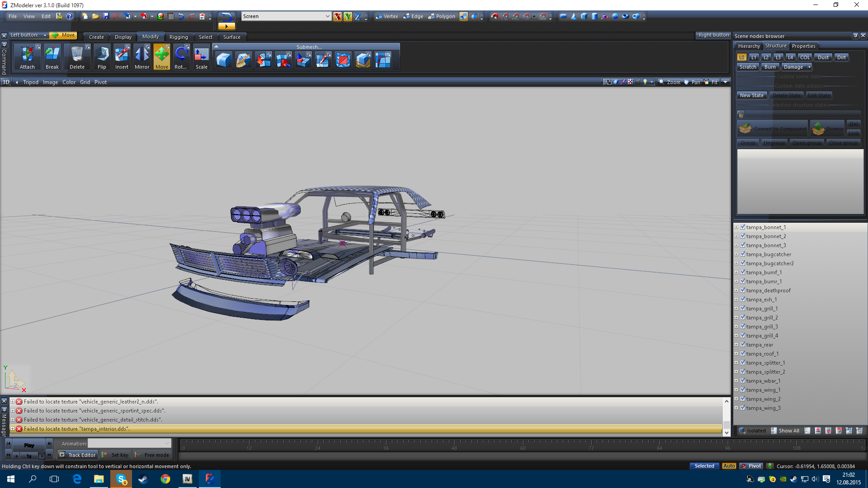Switch to the Create tab
The height and width of the screenshot is (488, 868).
[x=96, y=37]
